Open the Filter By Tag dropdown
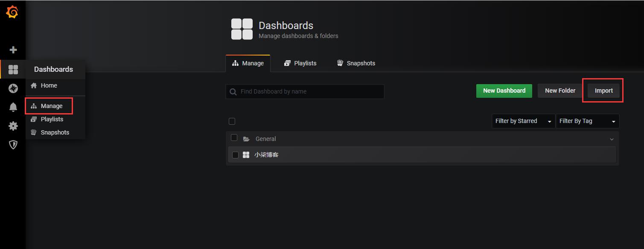Image resolution: width=644 pixels, height=249 pixels. (587, 121)
